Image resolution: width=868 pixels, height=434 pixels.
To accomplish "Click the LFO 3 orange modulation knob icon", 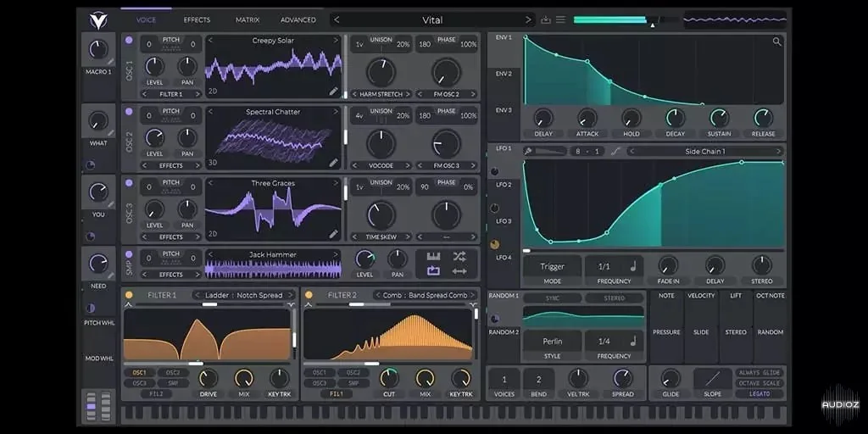I will tap(494, 245).
